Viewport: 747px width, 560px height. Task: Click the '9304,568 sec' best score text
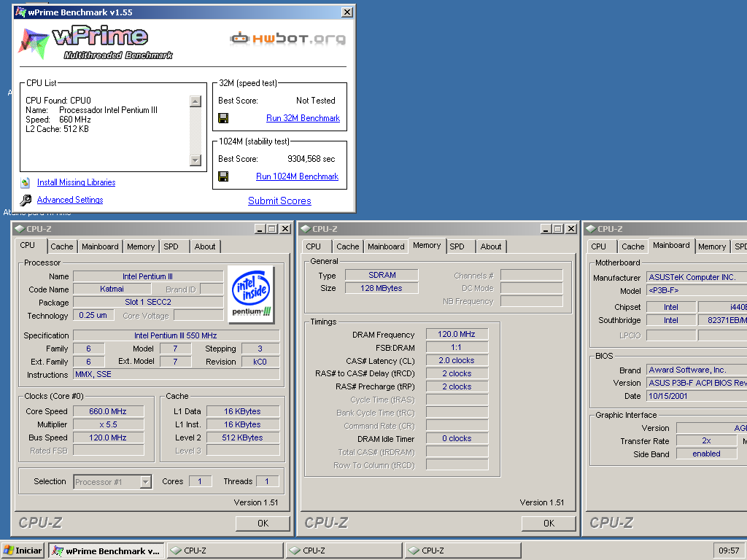(x=311, y=159)
